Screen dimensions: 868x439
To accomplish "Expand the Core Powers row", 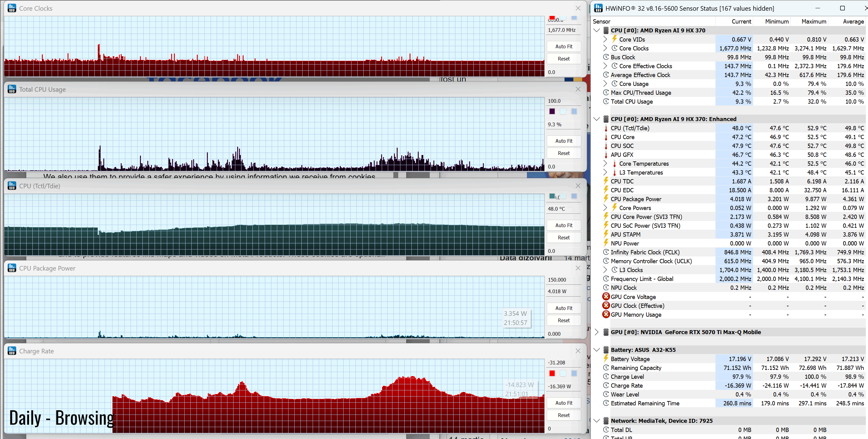I will click(605, 208).
